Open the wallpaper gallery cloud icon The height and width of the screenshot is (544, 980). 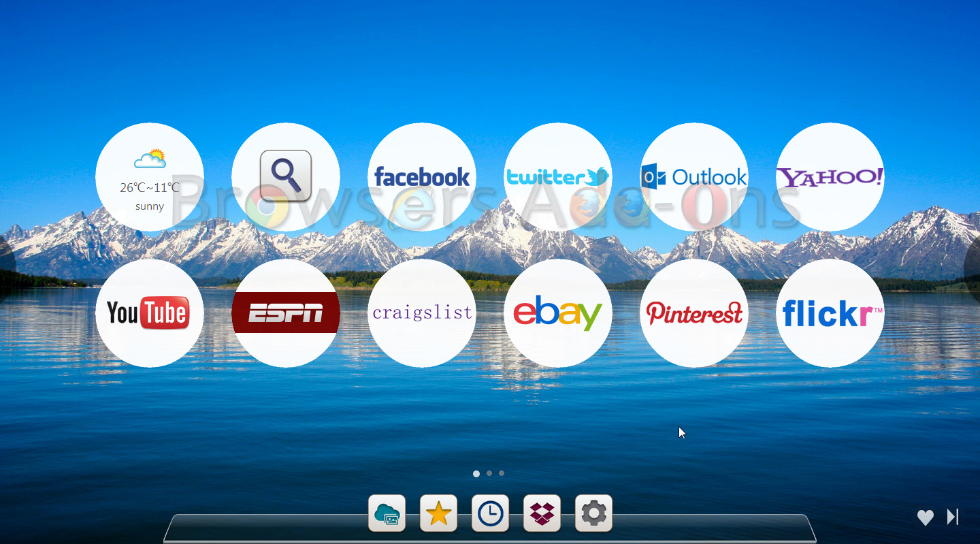coord(387,513)
